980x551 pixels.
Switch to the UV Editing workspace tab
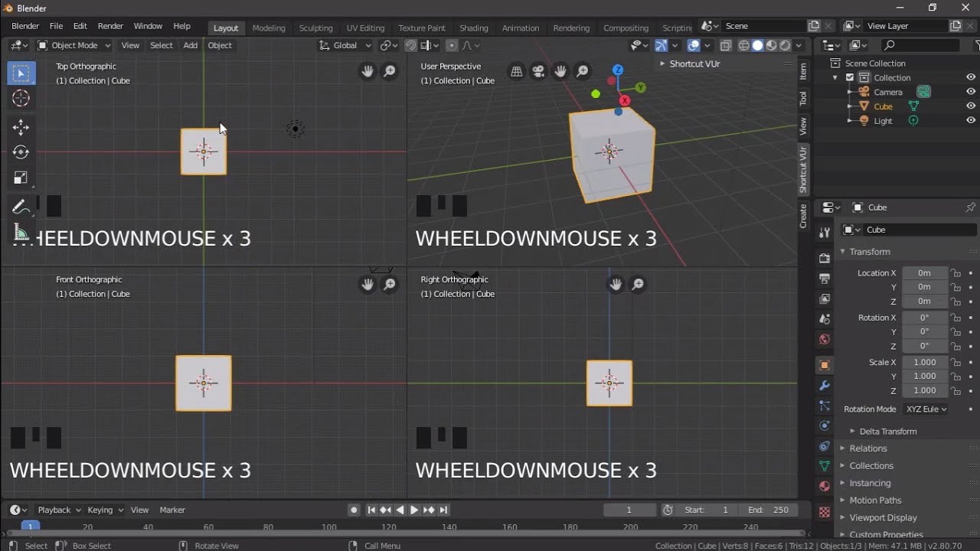364,28
